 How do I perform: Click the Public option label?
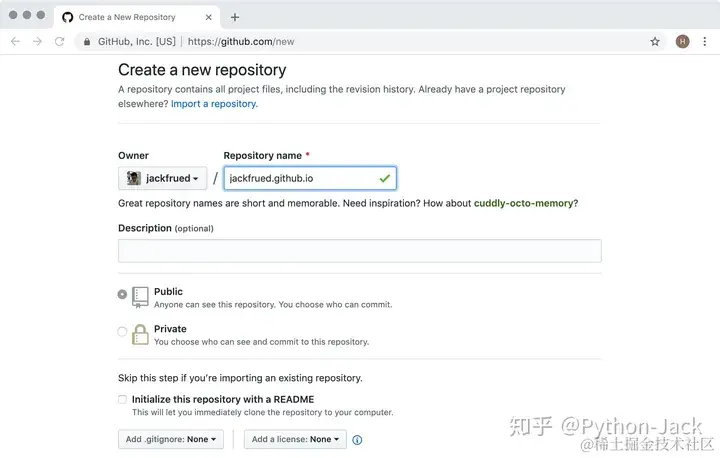click(x=168, y=292)
